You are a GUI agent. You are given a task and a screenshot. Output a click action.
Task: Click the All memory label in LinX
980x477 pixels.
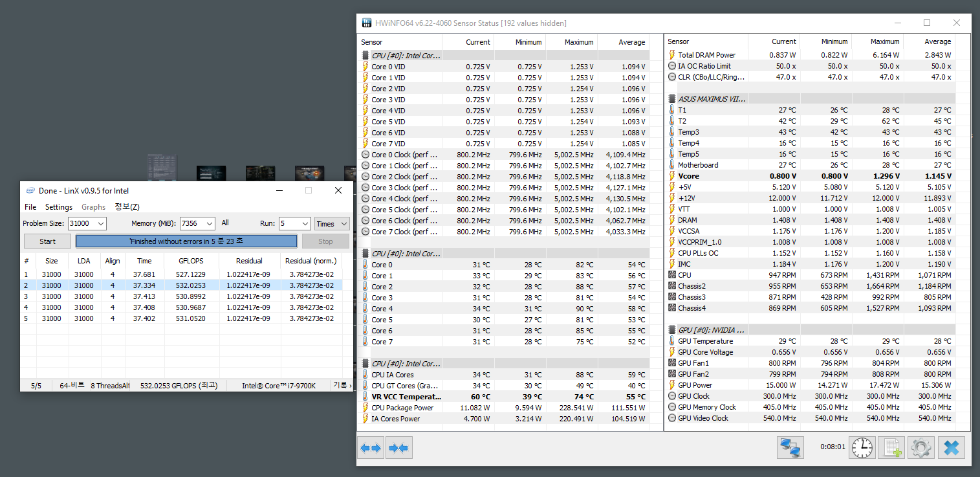[225, 223]
